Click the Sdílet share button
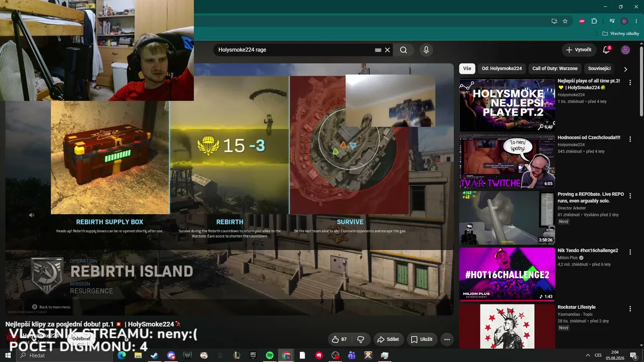Image resolution: width=644 pixels, height=362 pixels. [388, 339]
